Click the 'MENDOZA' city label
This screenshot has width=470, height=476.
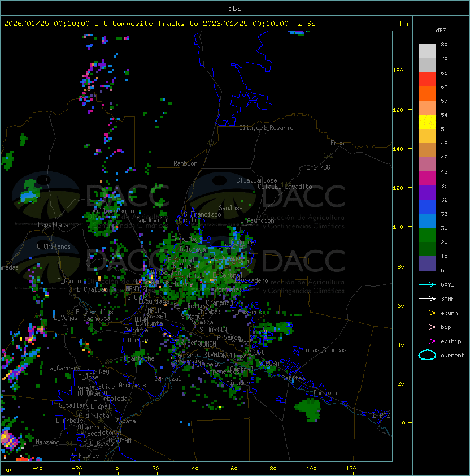137,289
